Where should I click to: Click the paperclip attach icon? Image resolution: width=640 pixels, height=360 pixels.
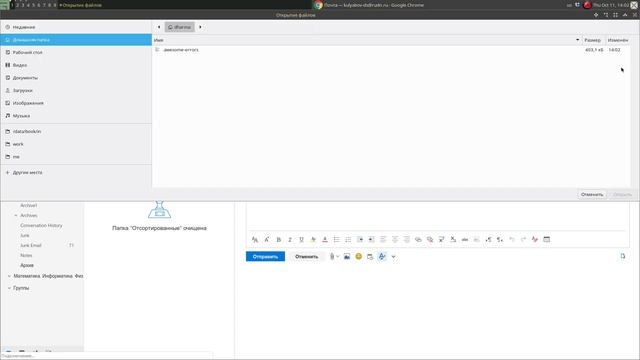[332, 257]
